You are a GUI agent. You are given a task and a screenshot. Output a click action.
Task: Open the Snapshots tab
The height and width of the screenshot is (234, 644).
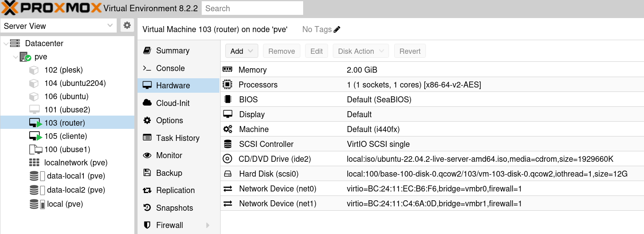(174, 208)
